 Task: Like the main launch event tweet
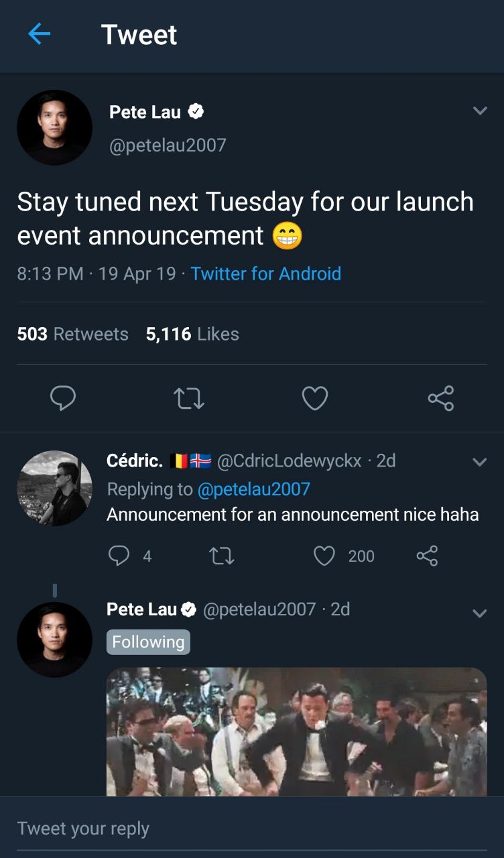(314, 398)
